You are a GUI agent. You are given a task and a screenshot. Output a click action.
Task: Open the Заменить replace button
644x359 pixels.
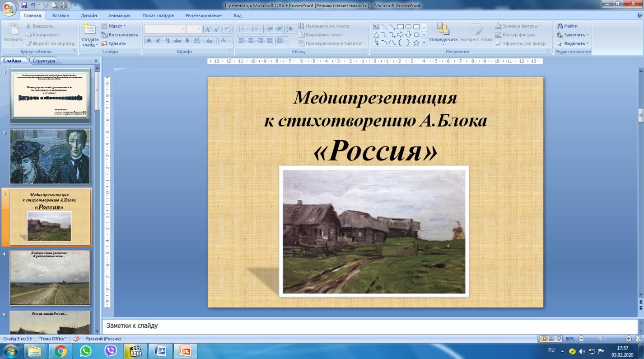pos(573,35)
